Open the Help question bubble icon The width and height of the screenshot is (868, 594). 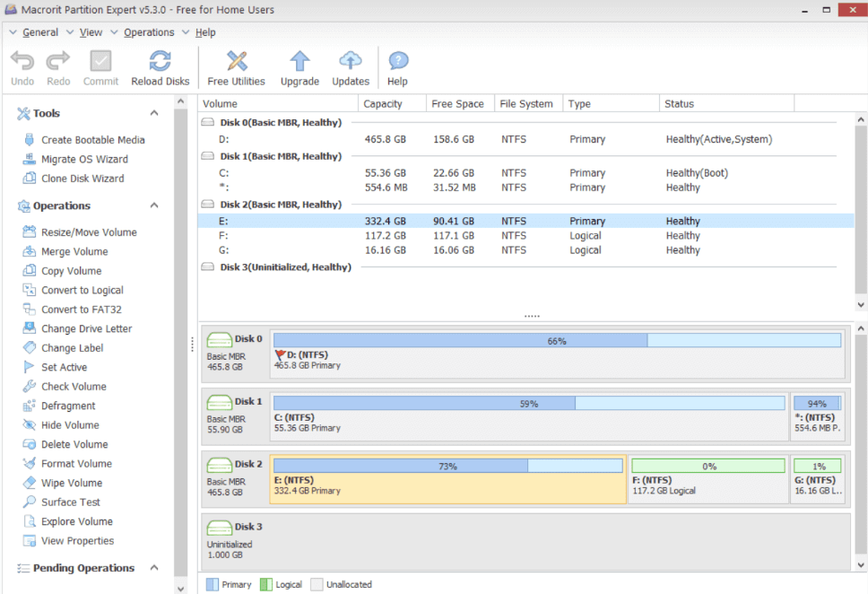398,61
